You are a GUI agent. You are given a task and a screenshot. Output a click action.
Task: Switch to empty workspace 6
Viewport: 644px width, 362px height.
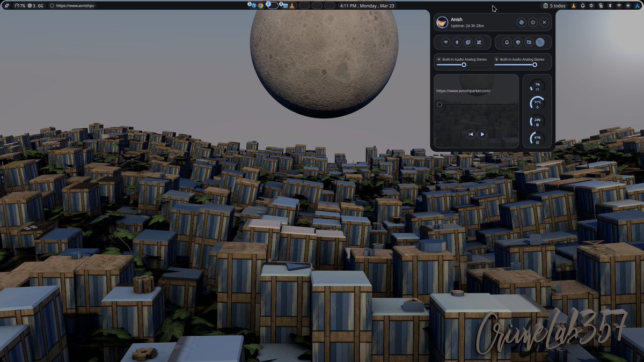coord(330,5)
